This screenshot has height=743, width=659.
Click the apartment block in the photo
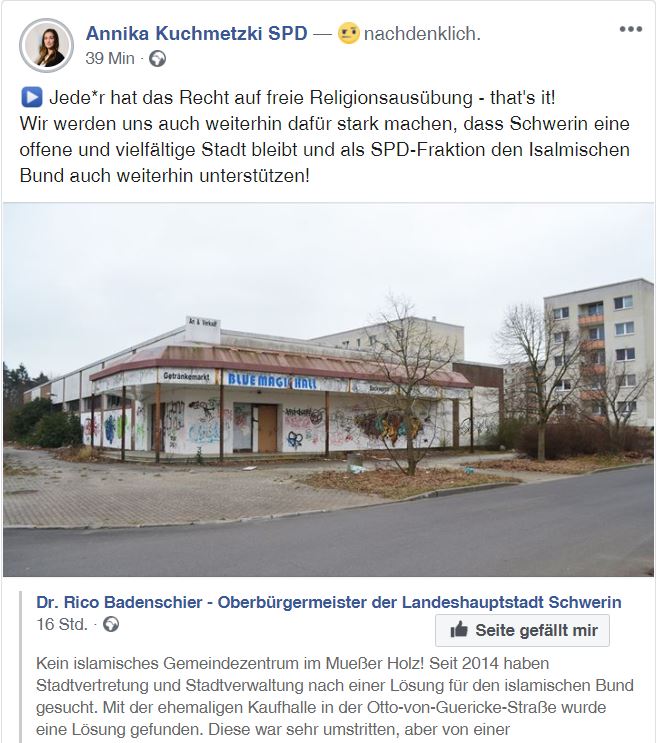point(598,353)
